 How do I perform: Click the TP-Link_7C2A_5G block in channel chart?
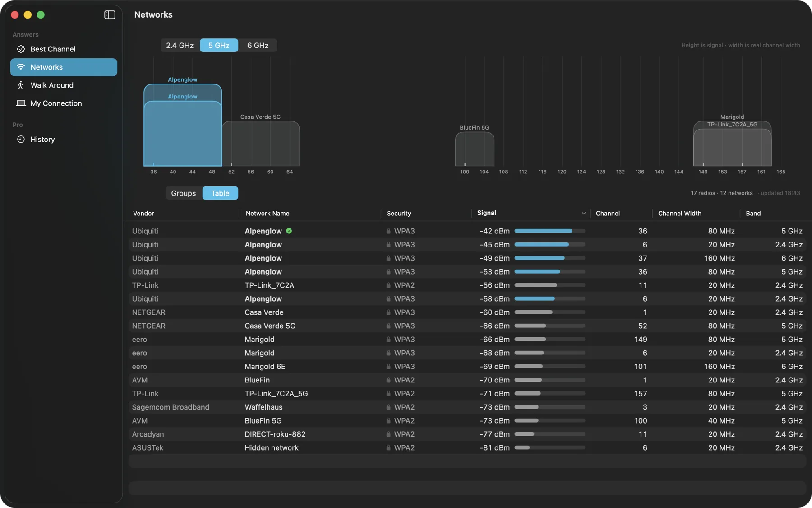click(732, 147)
